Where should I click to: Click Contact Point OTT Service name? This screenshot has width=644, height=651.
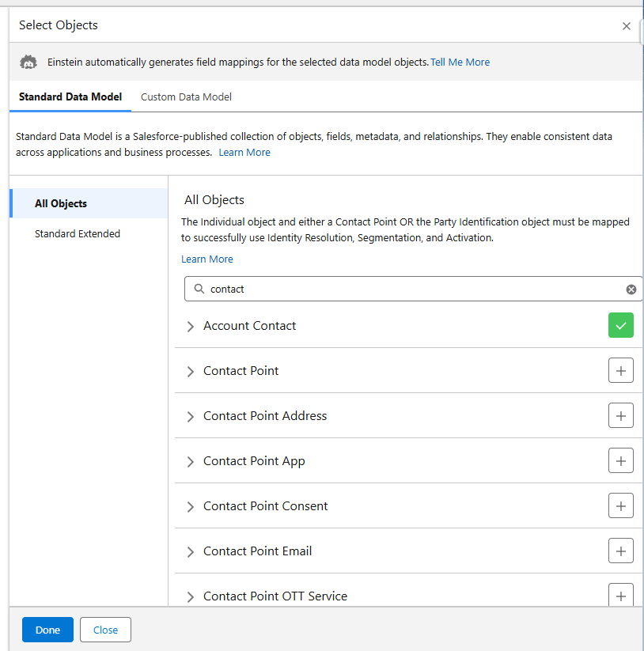point(275,596)
